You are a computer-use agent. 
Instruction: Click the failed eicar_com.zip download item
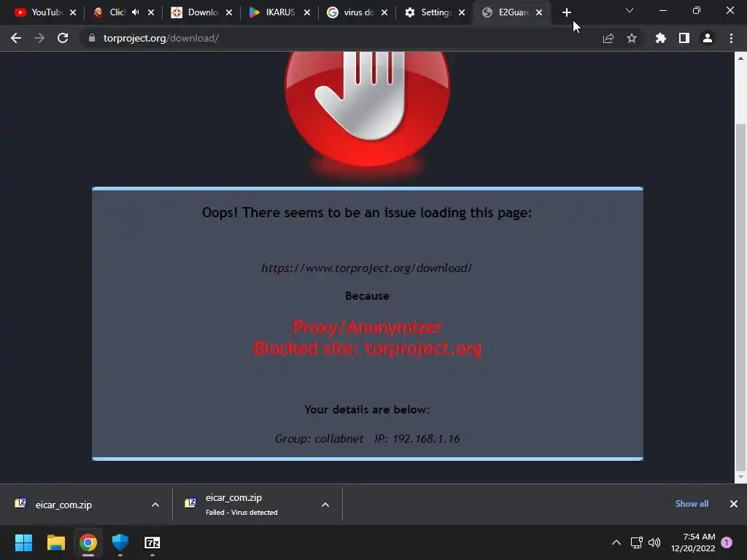tap(241, 505)
